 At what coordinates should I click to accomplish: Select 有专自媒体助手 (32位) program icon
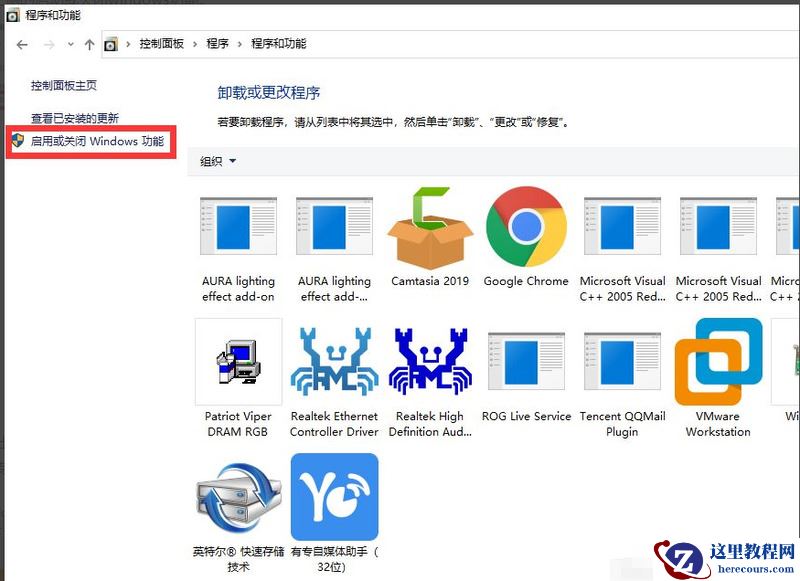pyautogui.click(x=333, y=497)
